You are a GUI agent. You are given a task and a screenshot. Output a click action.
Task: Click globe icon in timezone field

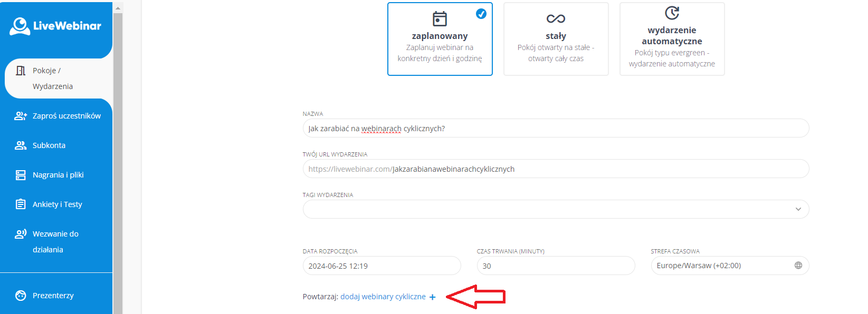[x=798, y=266]
